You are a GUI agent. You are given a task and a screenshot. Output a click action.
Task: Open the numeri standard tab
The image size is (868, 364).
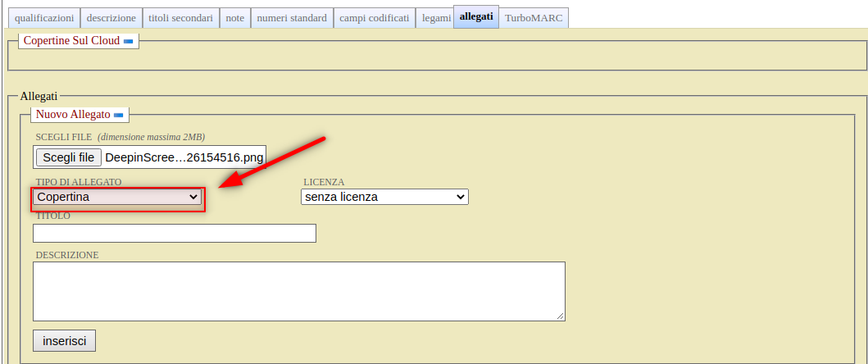291,18
